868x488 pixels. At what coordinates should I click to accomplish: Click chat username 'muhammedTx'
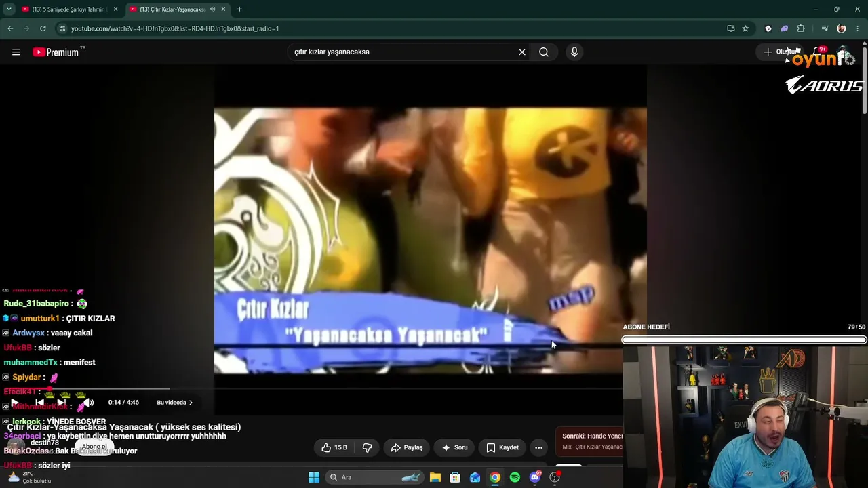[x=31, y=363]
